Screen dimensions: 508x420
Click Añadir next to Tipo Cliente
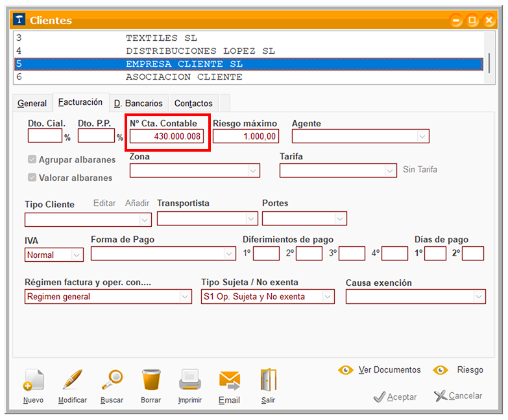138,204
